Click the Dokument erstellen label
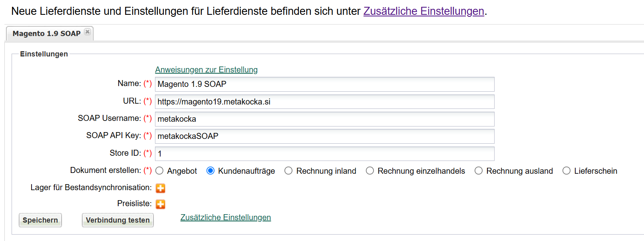 pyautogui.click(x=105, y=170)
